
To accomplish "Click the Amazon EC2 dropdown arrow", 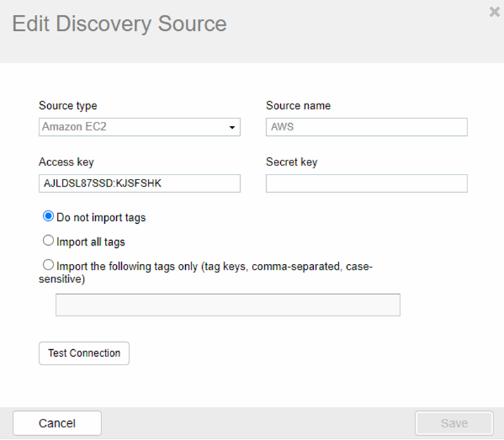I will pos(232,127).
